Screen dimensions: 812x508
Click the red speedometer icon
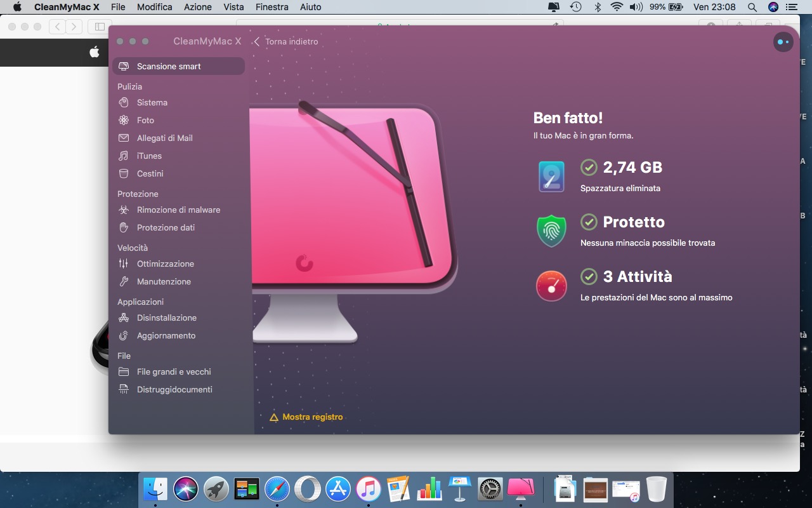[x=551, y=286]
